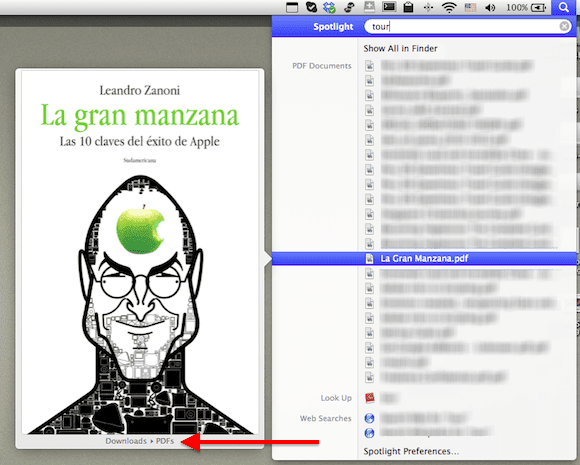
Task: Clear the Spotlight search field text
Action: tap(564, 26)
